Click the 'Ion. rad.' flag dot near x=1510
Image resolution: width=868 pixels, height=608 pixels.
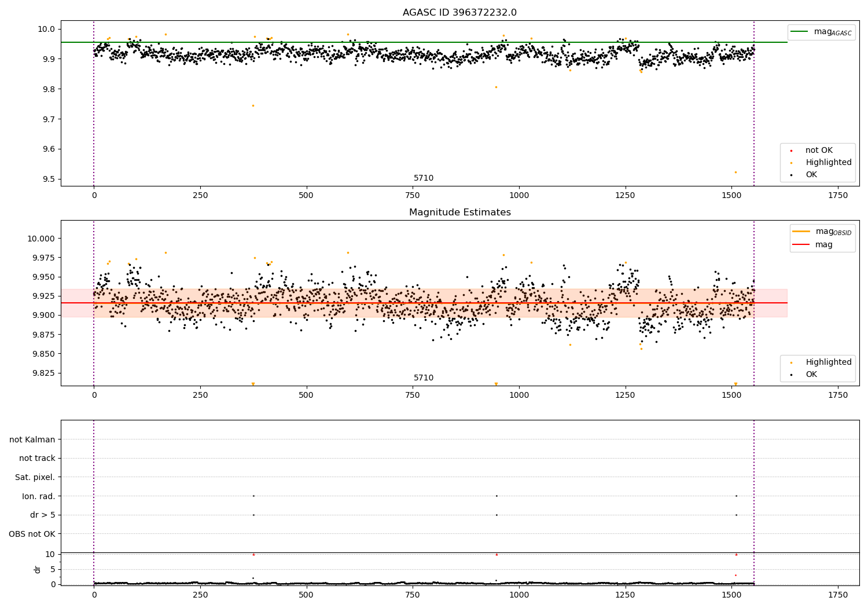[x=736, y=496]
